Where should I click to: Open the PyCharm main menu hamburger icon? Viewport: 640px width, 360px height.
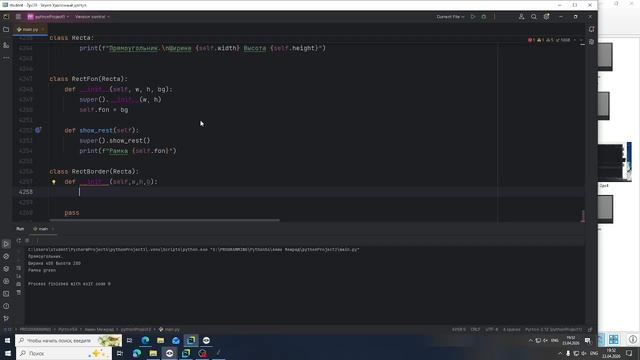[x=18, y=17]
